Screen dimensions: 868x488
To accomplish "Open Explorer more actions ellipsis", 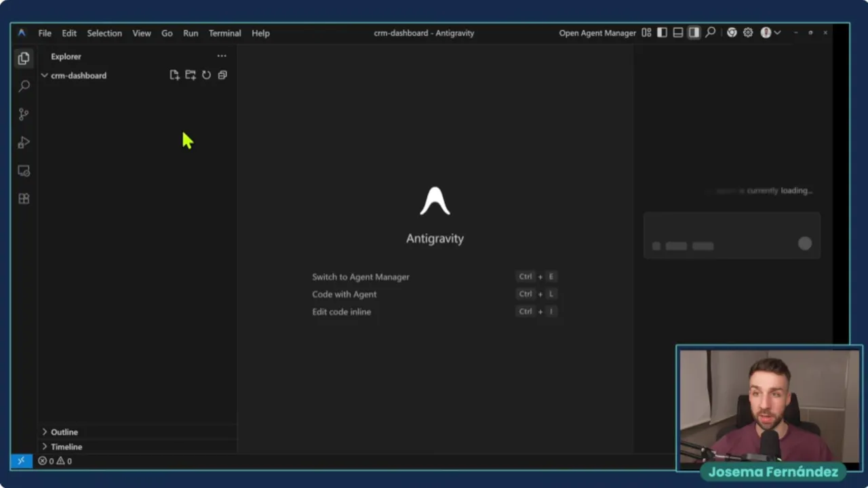I will [222, 56].
